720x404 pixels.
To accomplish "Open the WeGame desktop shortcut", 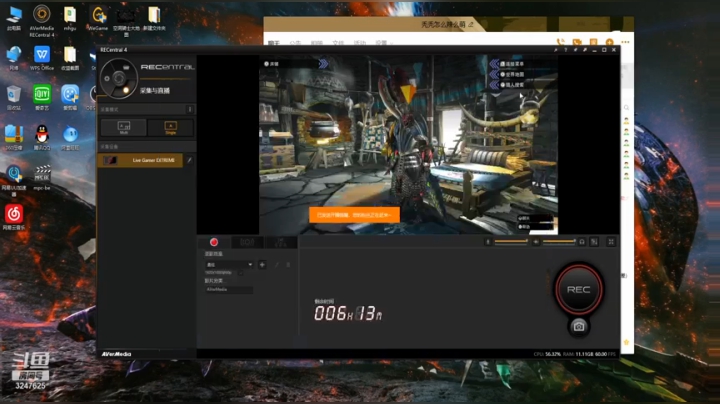I will [98, 18].
